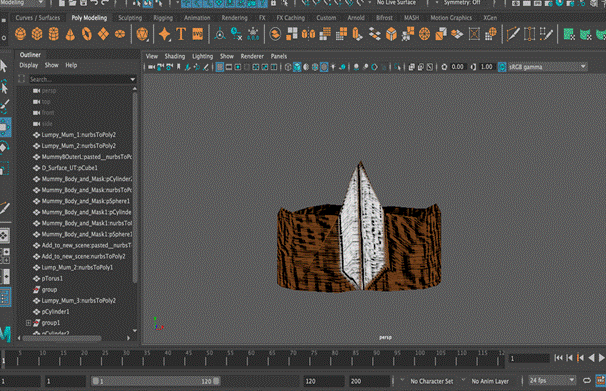Click the Multi-Cut knife tool icon

point(513,34)
